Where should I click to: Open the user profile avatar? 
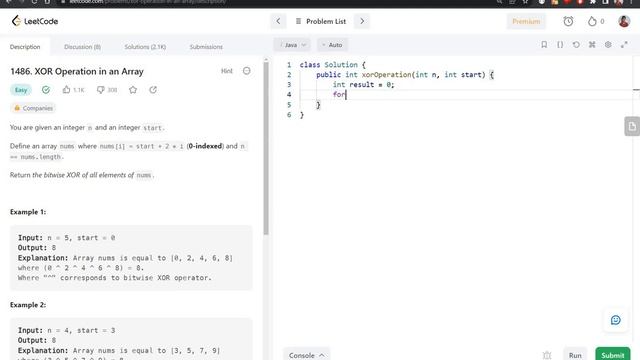coord(624,21)
